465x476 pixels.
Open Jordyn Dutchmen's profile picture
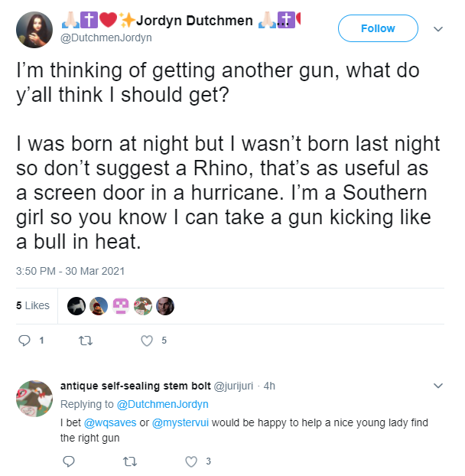[34, 30]
